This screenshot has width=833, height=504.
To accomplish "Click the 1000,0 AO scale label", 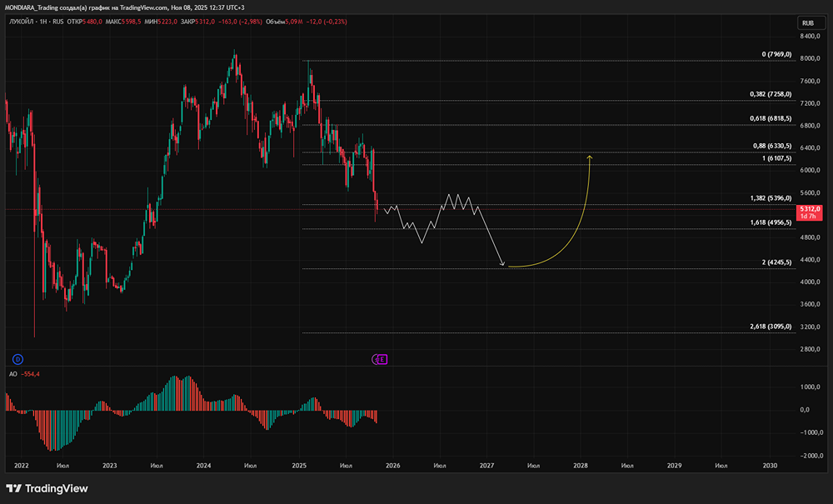I will [811, 387].
